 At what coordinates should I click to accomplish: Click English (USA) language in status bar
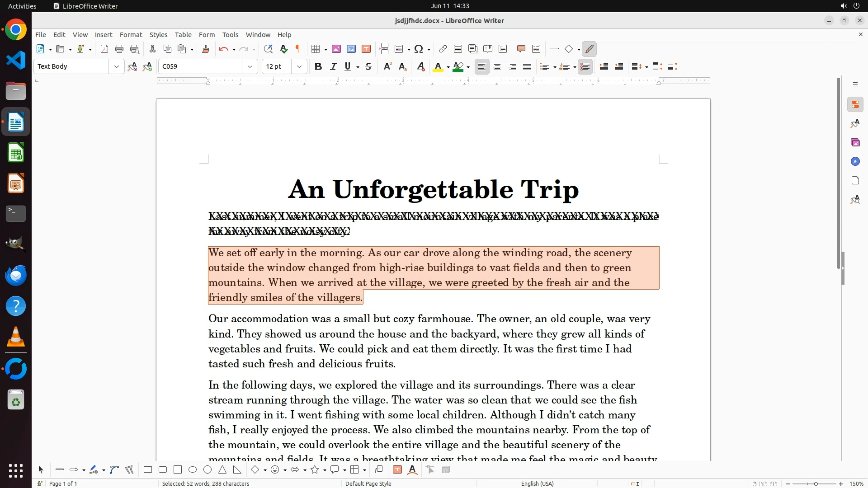click(537, 483)
